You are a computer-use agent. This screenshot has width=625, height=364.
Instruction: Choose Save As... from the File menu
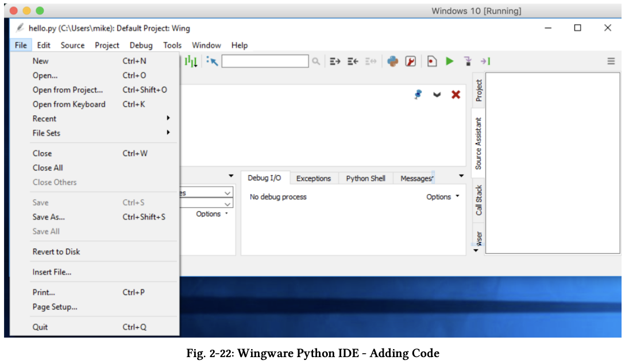(49, 217)
